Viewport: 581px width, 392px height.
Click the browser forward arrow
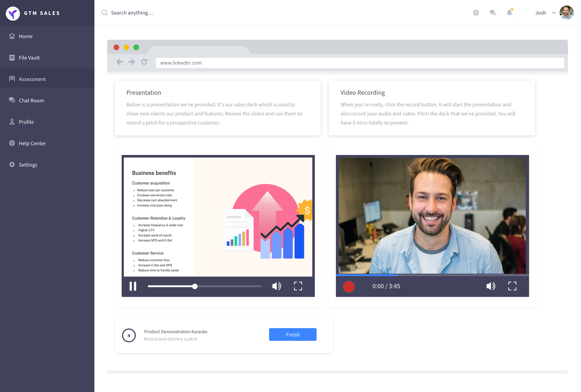pyautogui.click(x=131, y=62)
